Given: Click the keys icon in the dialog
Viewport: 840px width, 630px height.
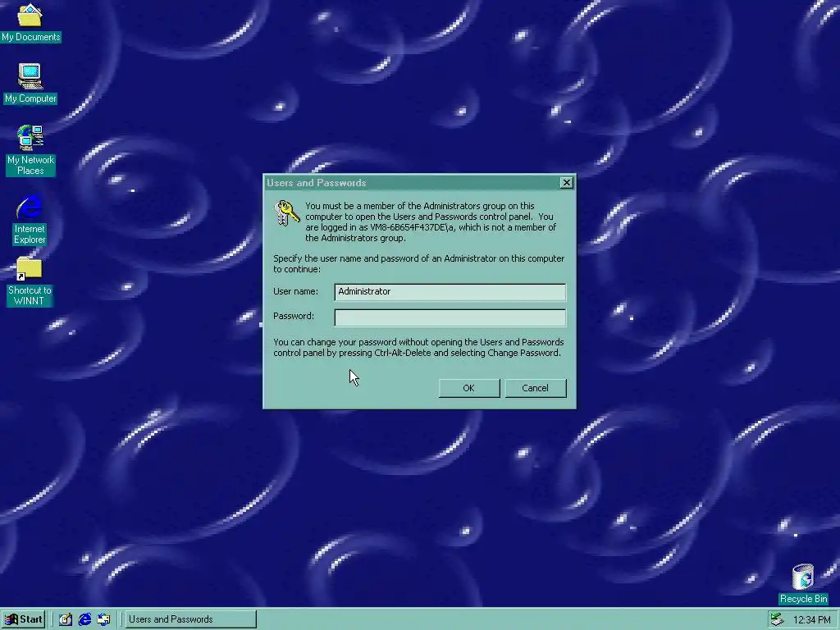Looking at the screenshot, I should coord(286,213).
